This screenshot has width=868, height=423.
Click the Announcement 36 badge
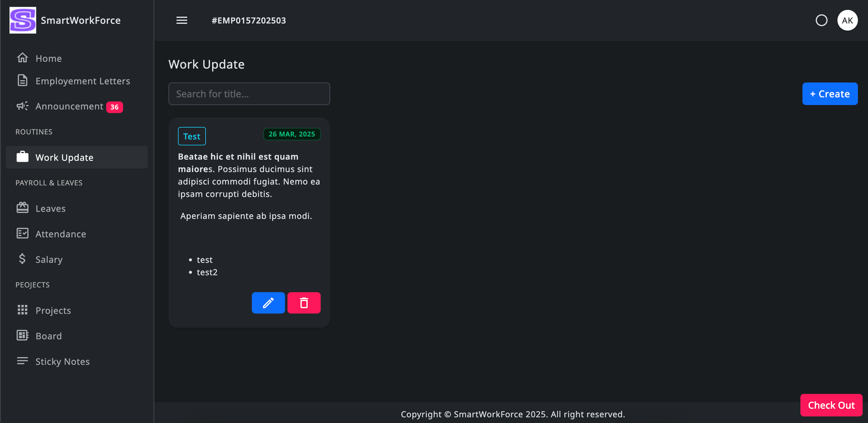tap(114, 107)
